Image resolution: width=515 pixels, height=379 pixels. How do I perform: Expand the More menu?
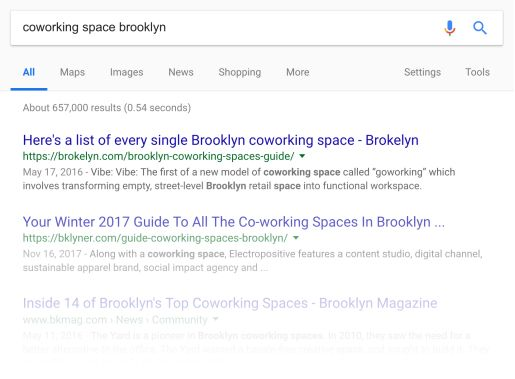[298, 72]
